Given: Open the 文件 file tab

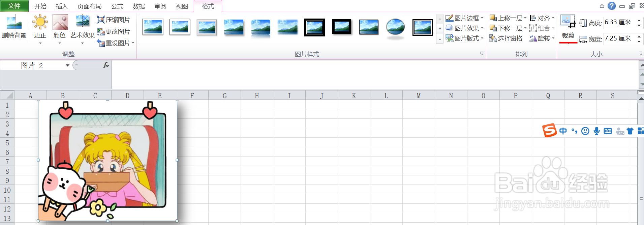Looking at the screenshot, I should 14,6.
